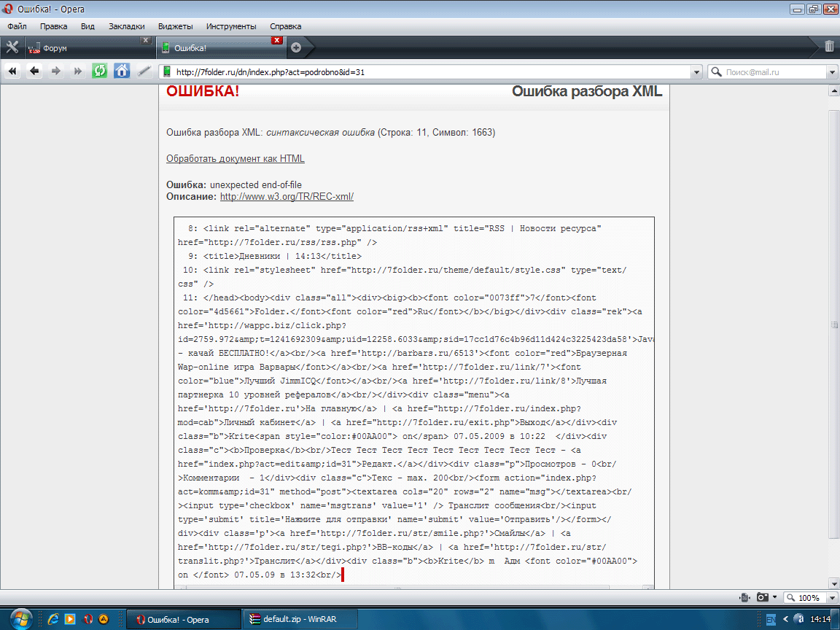The width and height of the screenshot is (840, 630).
Task: Click the wand (password) toolbar icon
Action: pyautogui.click(x=144, y=71)
